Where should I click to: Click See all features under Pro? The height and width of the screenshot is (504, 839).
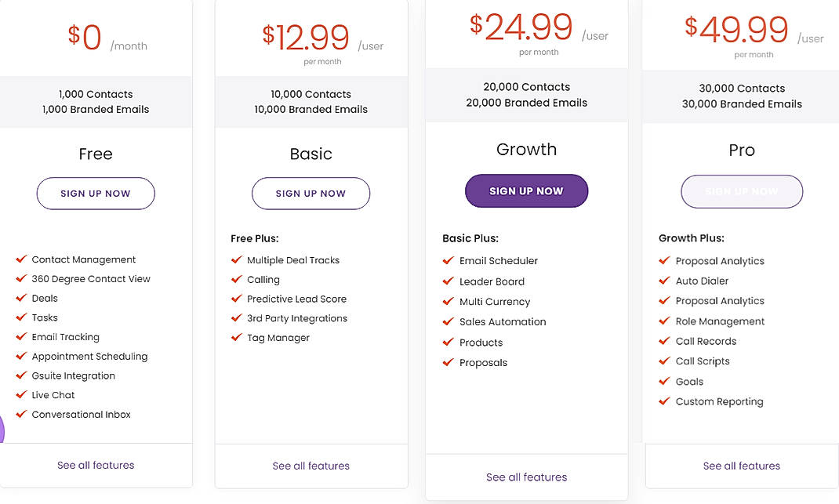(741, 465)
